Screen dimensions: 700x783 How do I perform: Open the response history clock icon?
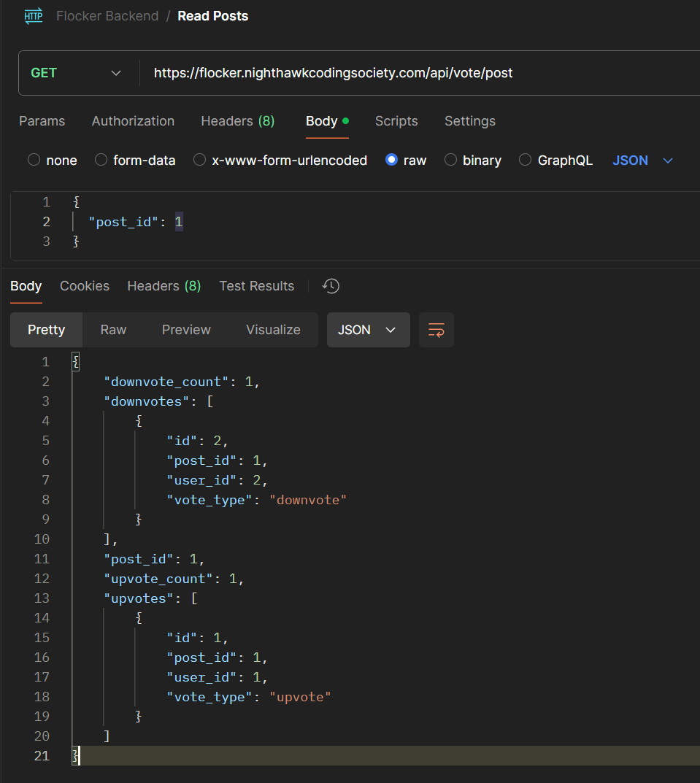tap(331, 286)
